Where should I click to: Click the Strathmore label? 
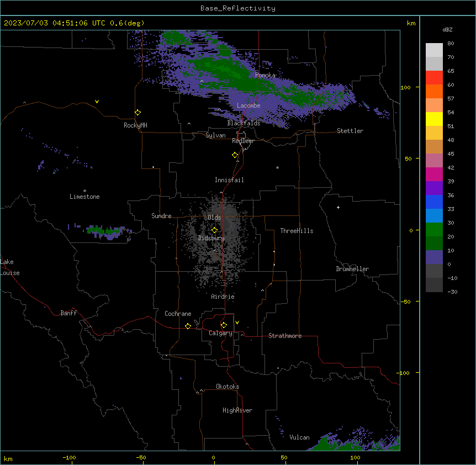pyautogui.click(x=285, y=336)
